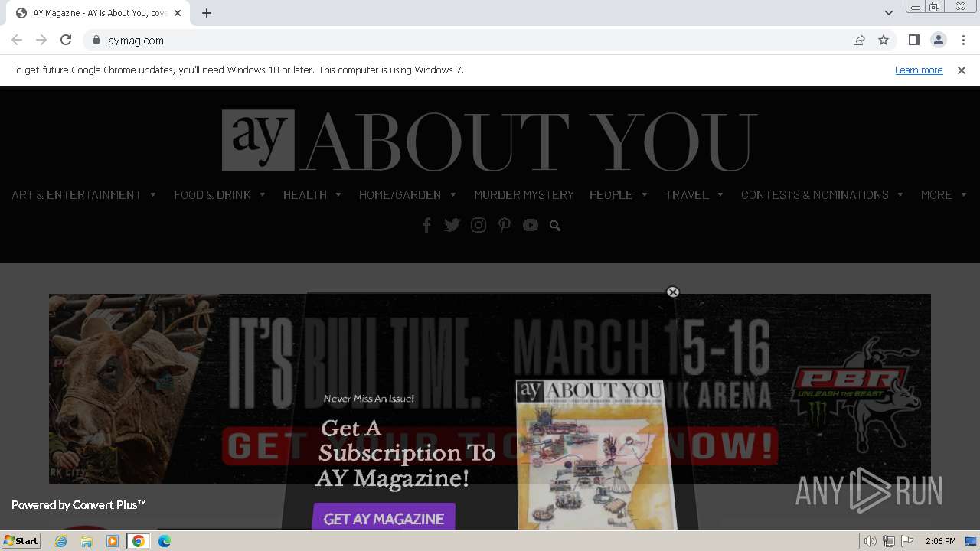Open Windows Media Player taskbar icon
This screenshot has height=551, width=980.
(x=113, y=541)
